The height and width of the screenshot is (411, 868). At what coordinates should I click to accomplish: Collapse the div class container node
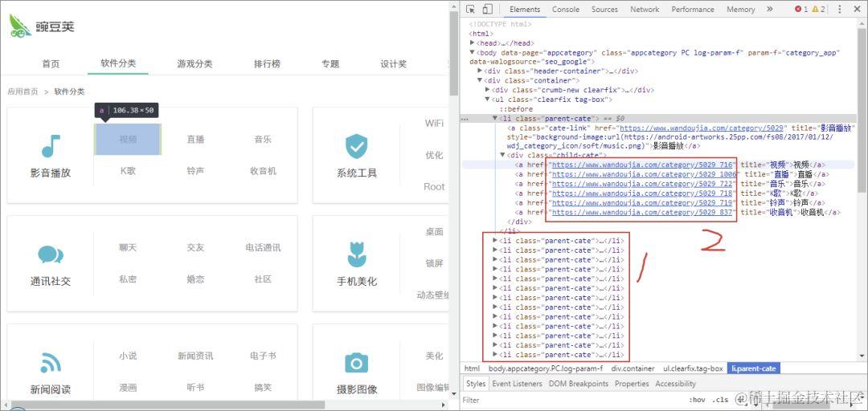(x=480, y=81)
